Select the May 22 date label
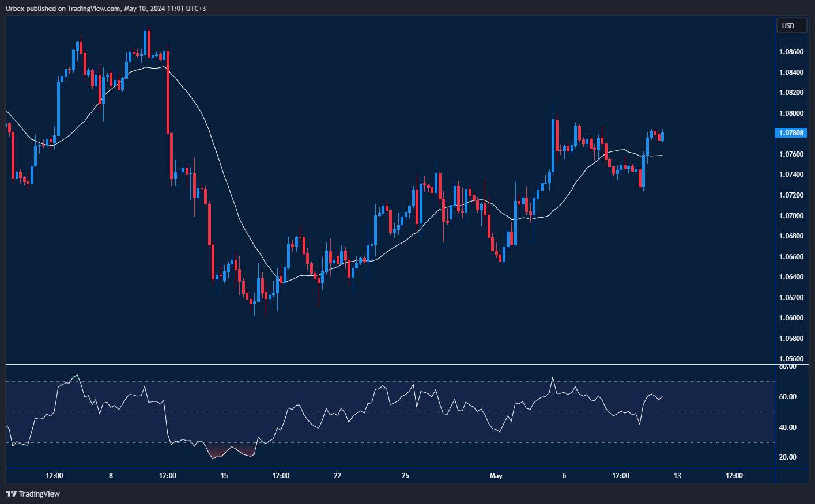This screenshot has height=504, width=815. coord(337,476)
